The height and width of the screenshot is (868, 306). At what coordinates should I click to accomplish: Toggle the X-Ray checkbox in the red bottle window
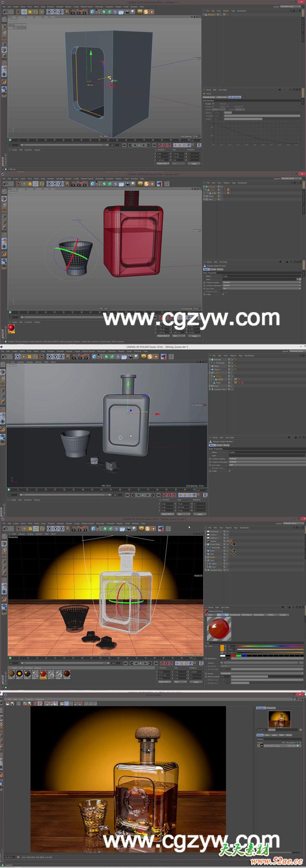(x=223, y=294)
